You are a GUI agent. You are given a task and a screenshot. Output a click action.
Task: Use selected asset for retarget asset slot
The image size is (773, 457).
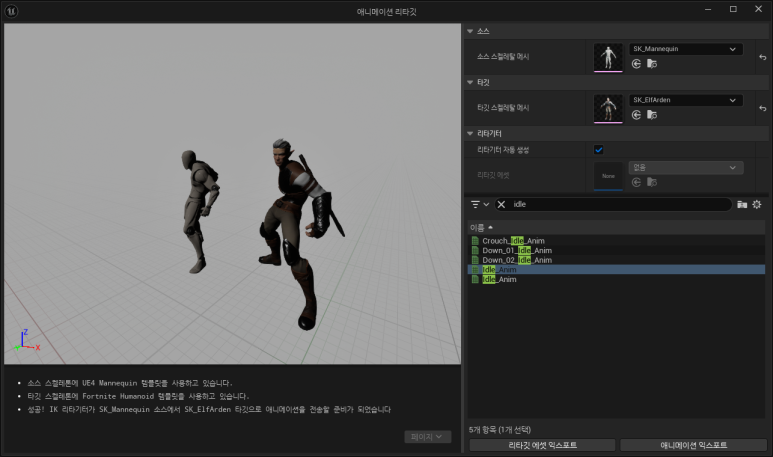tap(636, 182)
